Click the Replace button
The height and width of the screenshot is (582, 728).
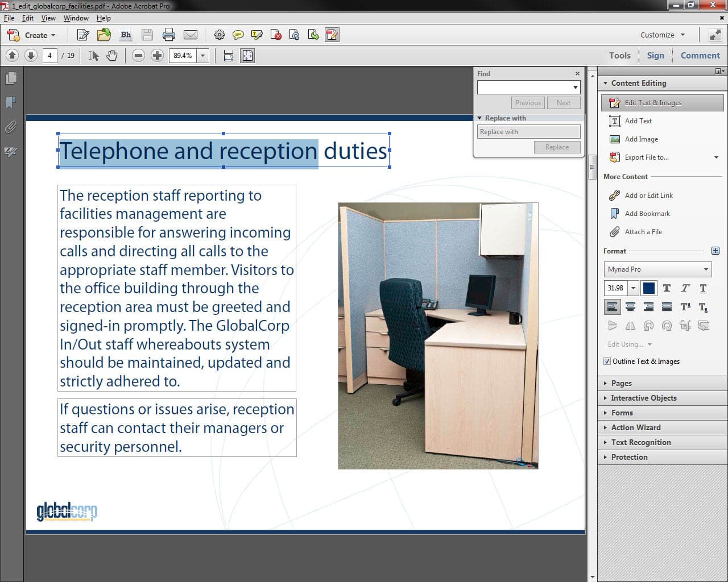[x=557, y=147]
